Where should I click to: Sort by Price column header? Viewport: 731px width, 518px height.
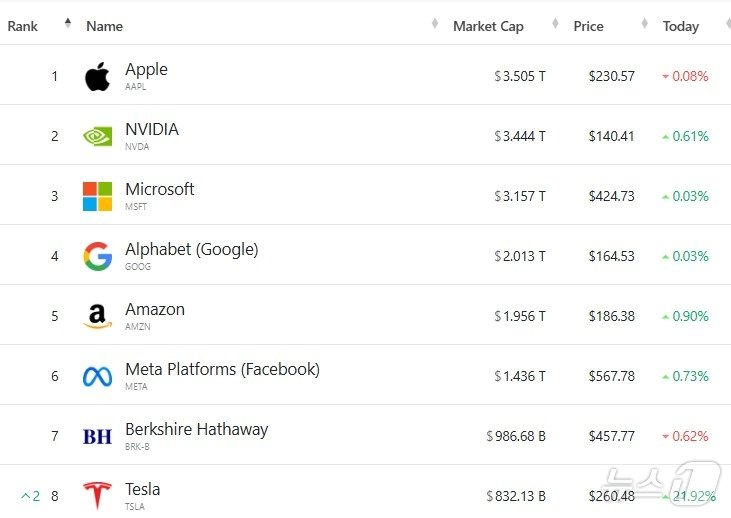(588, 26)
